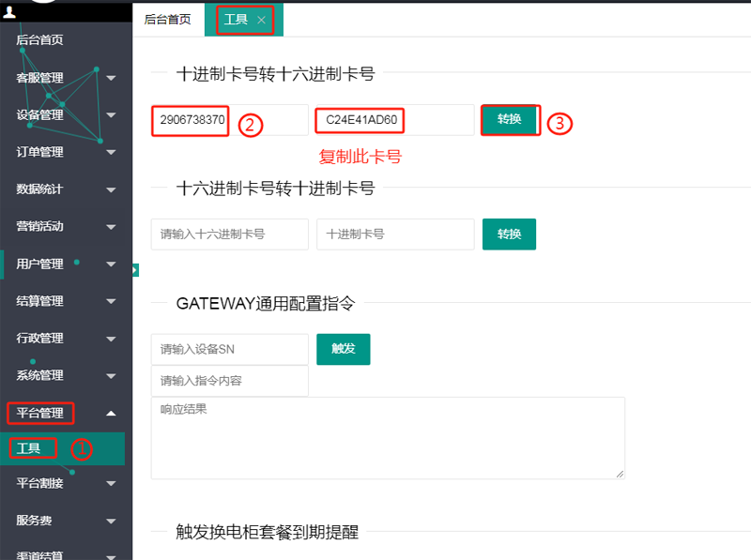
Task: Expand the 订单管理 arrow
Action: 111,152
